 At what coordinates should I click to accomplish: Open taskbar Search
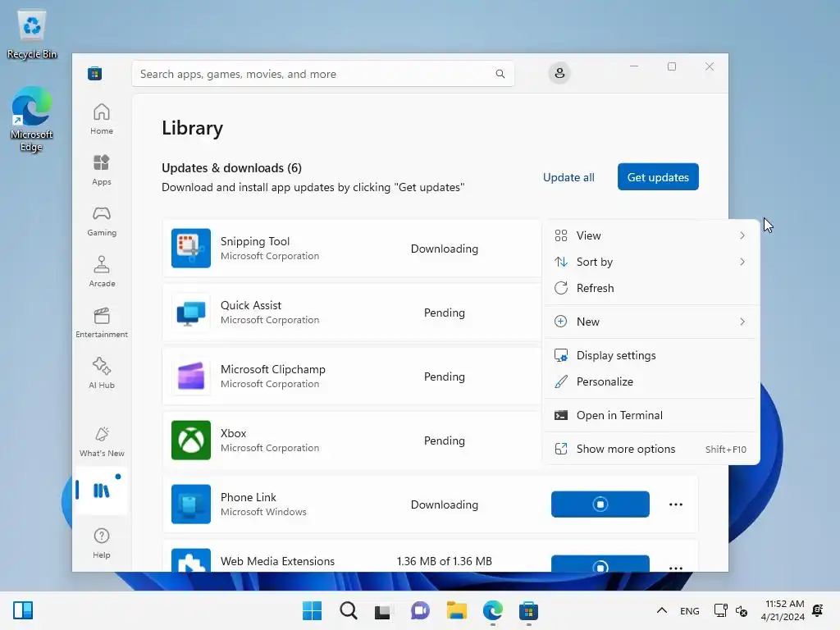click(x=348, y=610)
